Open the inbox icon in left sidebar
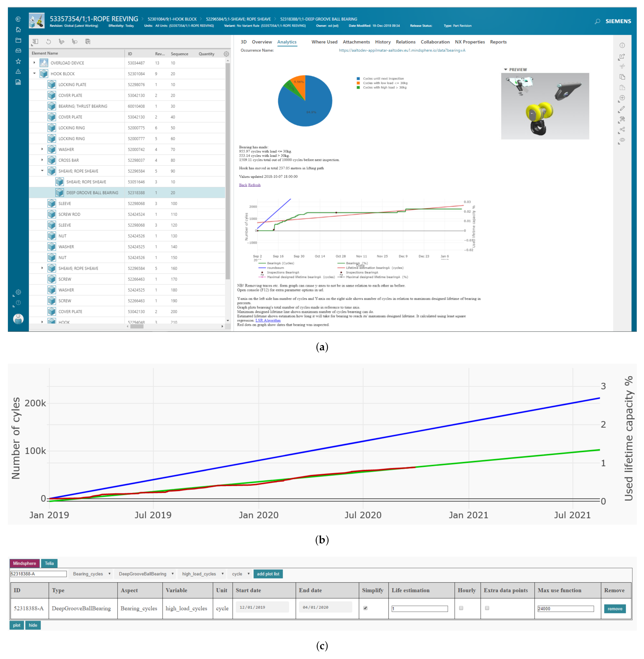The image size is (644, 659). pyautogui.click(x=18, y=51)
